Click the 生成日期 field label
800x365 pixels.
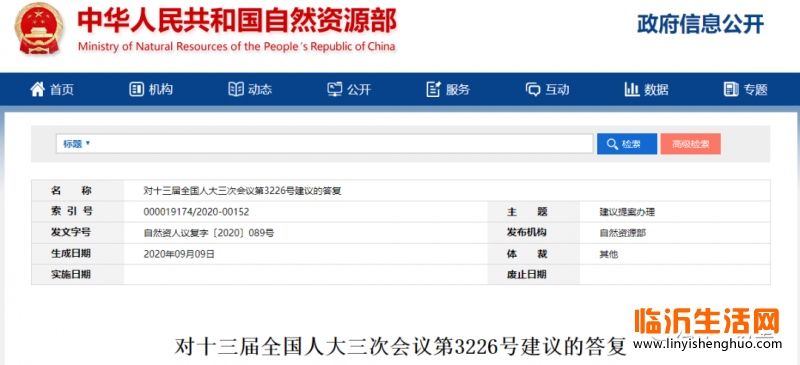point(71,253)
